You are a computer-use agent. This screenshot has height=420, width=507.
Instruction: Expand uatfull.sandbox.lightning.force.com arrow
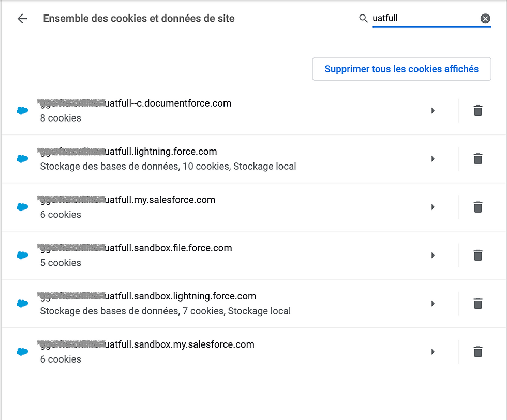[x=433, y=303]
